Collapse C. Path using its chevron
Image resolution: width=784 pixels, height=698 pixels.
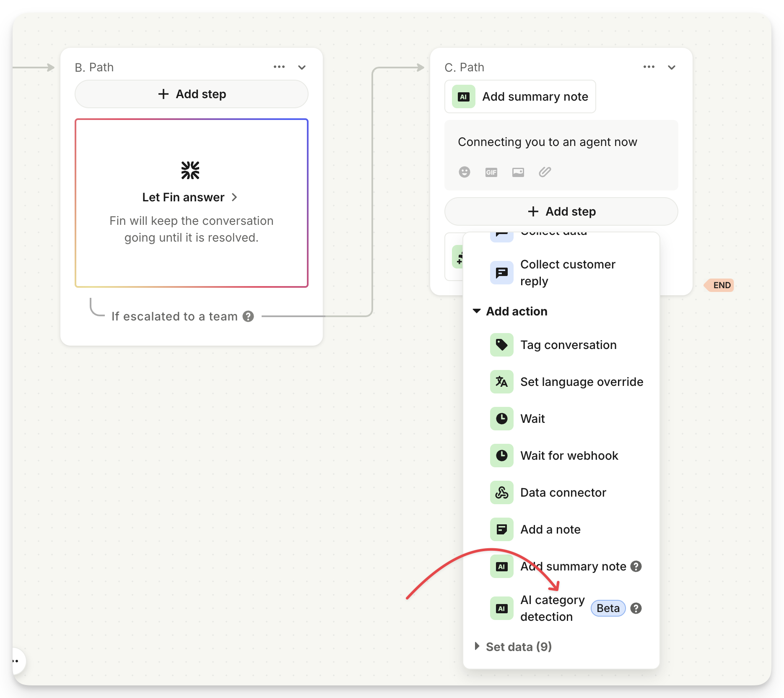click(672, 68)
